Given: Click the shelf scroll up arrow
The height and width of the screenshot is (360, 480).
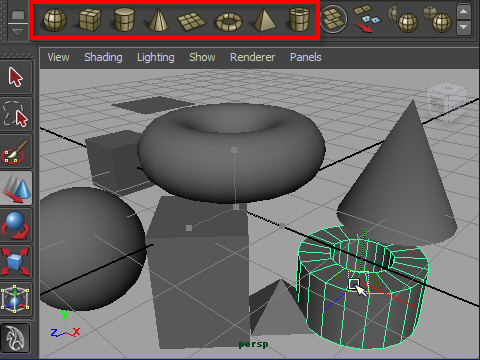Looking at the screenshot, I should click(x=464, y=12).
